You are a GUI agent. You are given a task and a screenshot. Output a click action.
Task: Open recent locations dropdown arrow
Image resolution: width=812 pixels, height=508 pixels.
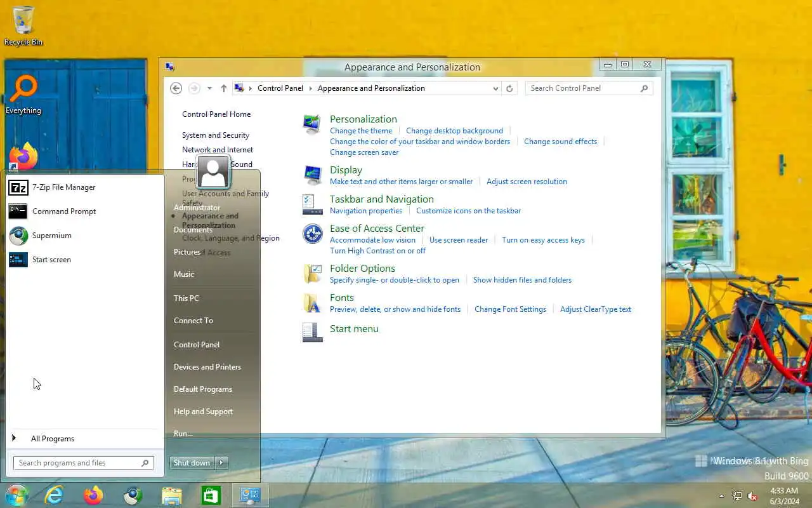209,88
